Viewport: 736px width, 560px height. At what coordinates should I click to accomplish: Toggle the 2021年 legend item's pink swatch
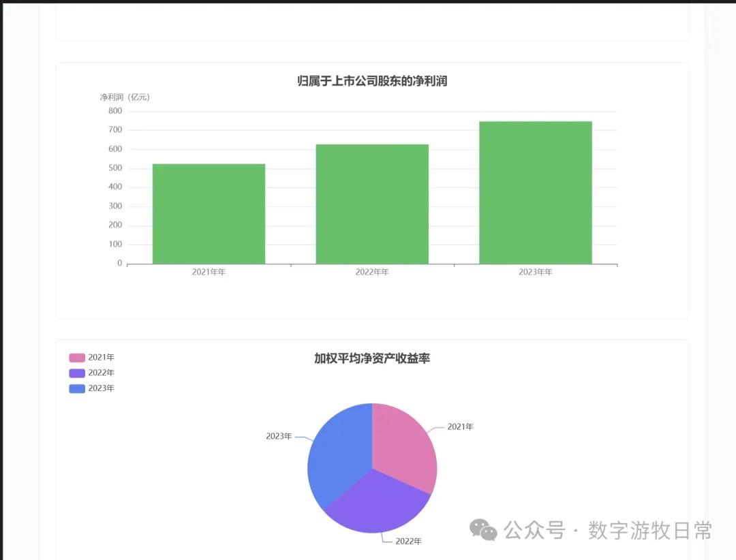tap(77, 358)
